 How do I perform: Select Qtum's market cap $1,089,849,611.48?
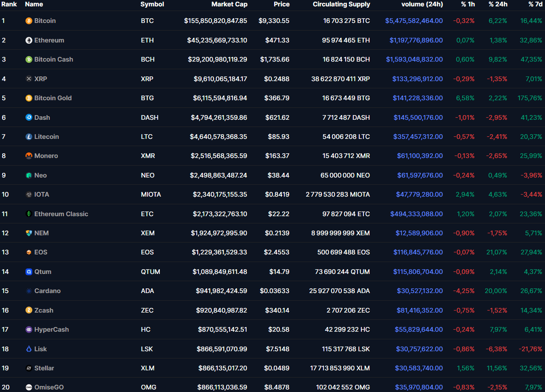(220, 272)
